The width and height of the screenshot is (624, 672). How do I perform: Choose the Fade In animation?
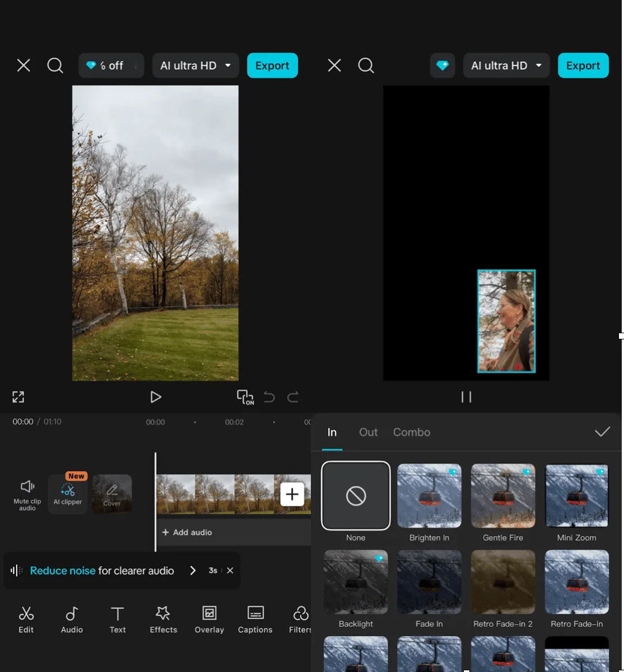click(429, 582)
